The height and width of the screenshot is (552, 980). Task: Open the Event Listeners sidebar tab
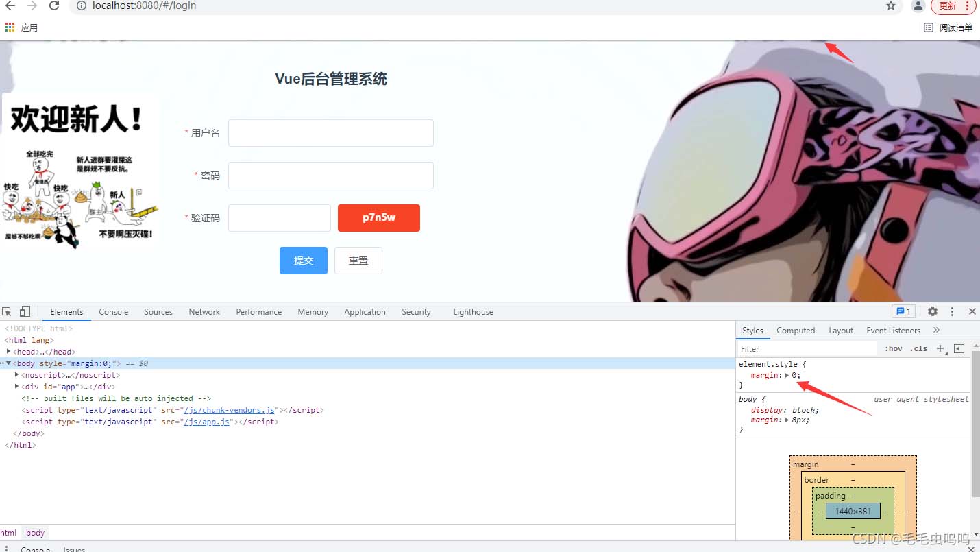coord(893,331)
